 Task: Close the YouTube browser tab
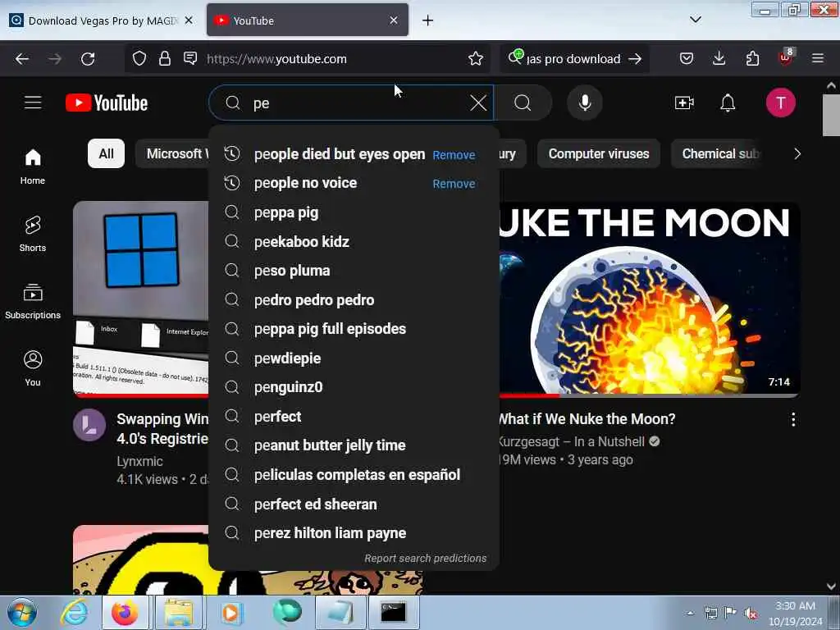pyautogui.click(x=394, y=21)
